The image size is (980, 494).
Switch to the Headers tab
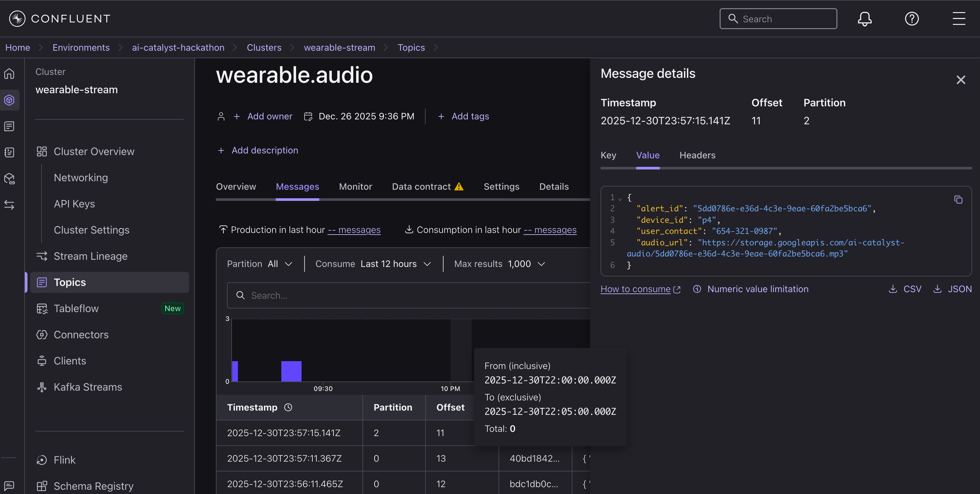(x=697, y=155)
